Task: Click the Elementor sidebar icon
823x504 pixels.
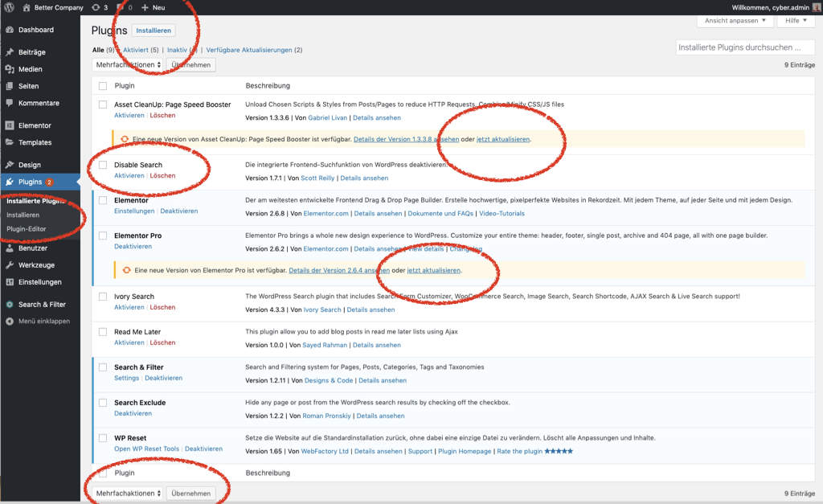Action: pos(10,125)
